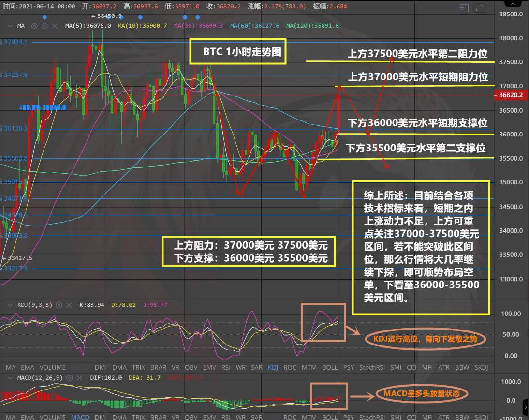Select CCI tab in KDJ-highlighted indicator row
This screenshot has width=529, height=420.
coord(411,367)
